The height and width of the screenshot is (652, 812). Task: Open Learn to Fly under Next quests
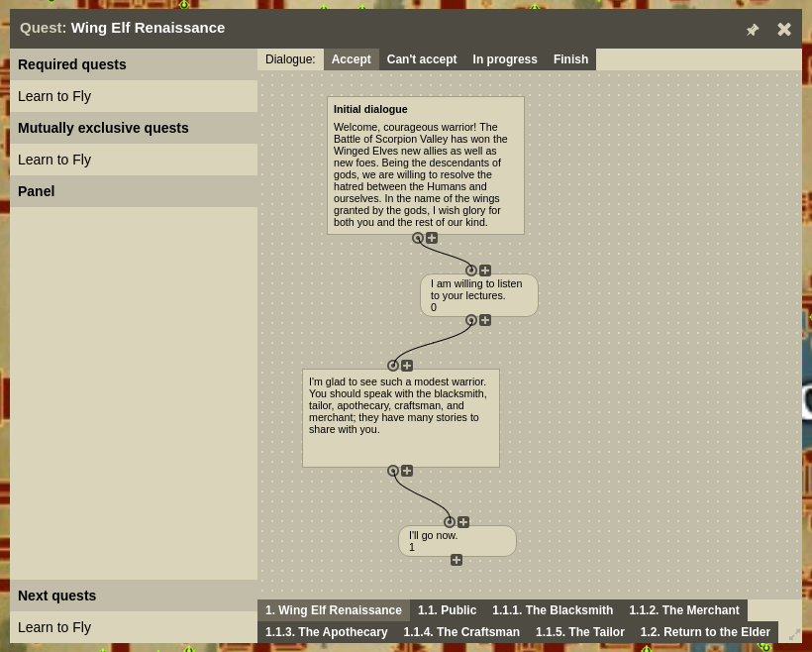pos(54,627)
